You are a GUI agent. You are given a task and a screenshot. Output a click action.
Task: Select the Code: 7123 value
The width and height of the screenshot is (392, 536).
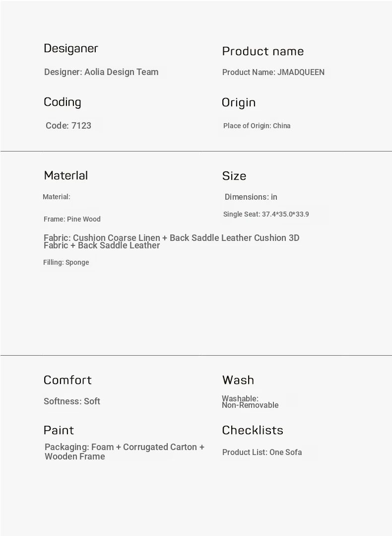tap(68, 126)
